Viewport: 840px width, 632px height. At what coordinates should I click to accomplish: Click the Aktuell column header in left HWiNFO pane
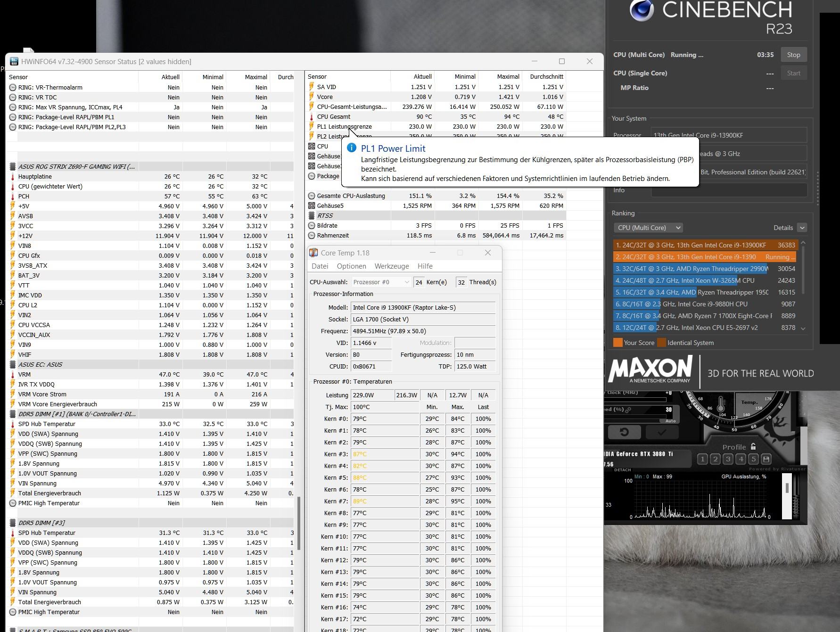171,77
